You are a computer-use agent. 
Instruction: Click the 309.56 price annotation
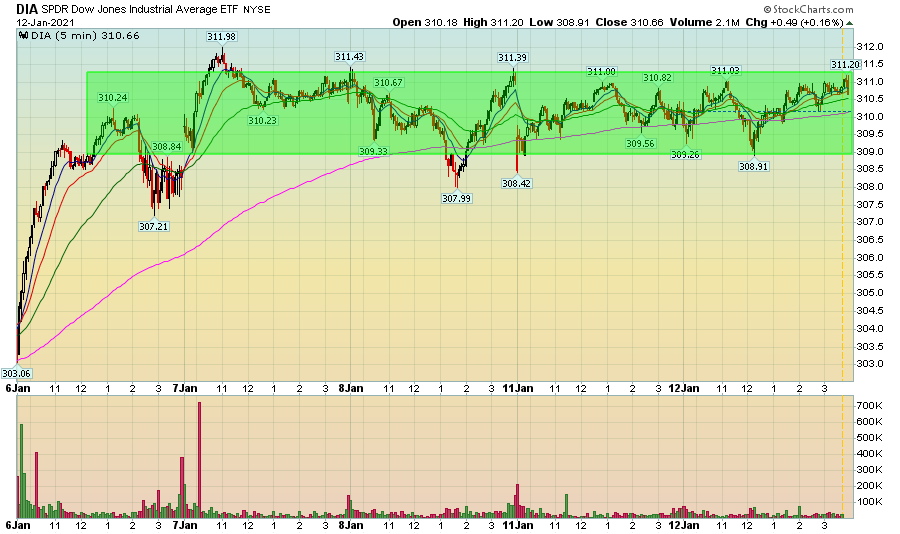(x=641, y=144)
